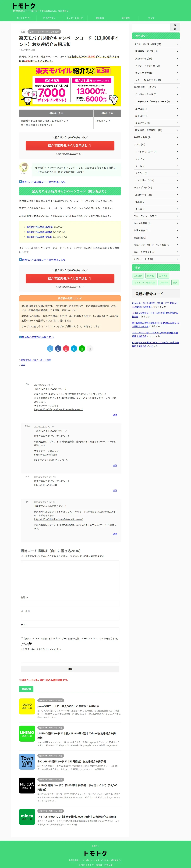191x868 pixels.
Task: Open ポイ活アプリ in the top nav
Action: pos(49,18)
